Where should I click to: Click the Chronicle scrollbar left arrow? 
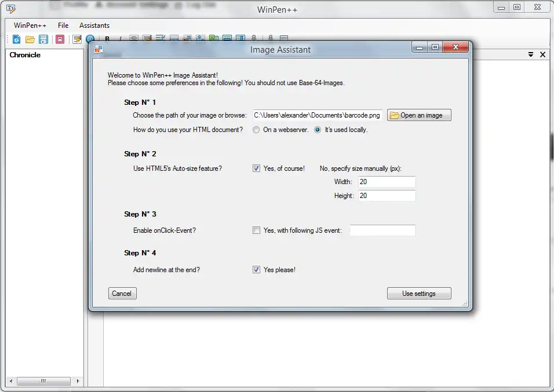[11, 381]
